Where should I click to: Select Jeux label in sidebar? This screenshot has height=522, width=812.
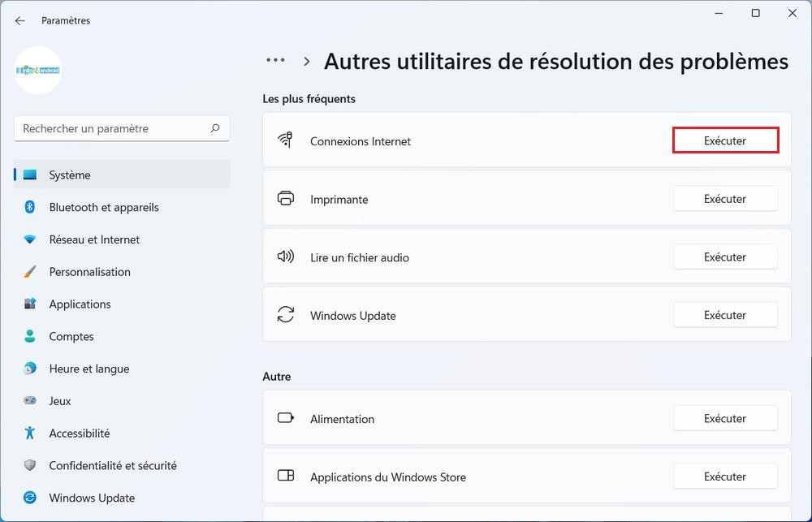pos(60,401)
